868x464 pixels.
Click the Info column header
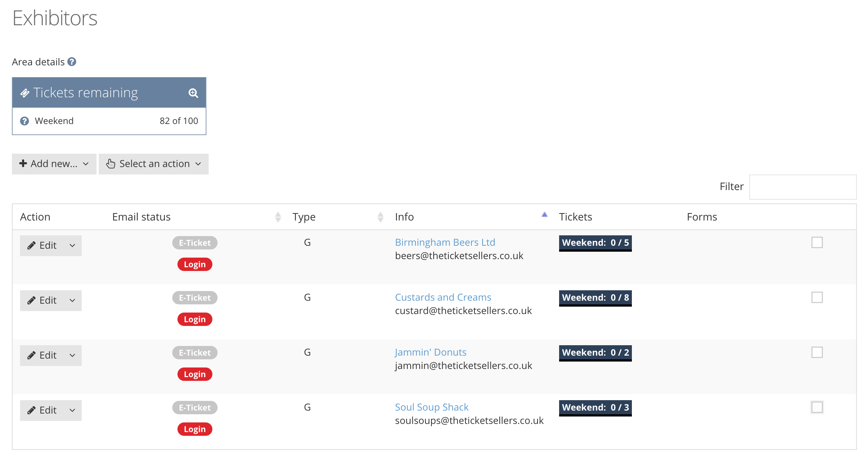[x=404, y=217]
